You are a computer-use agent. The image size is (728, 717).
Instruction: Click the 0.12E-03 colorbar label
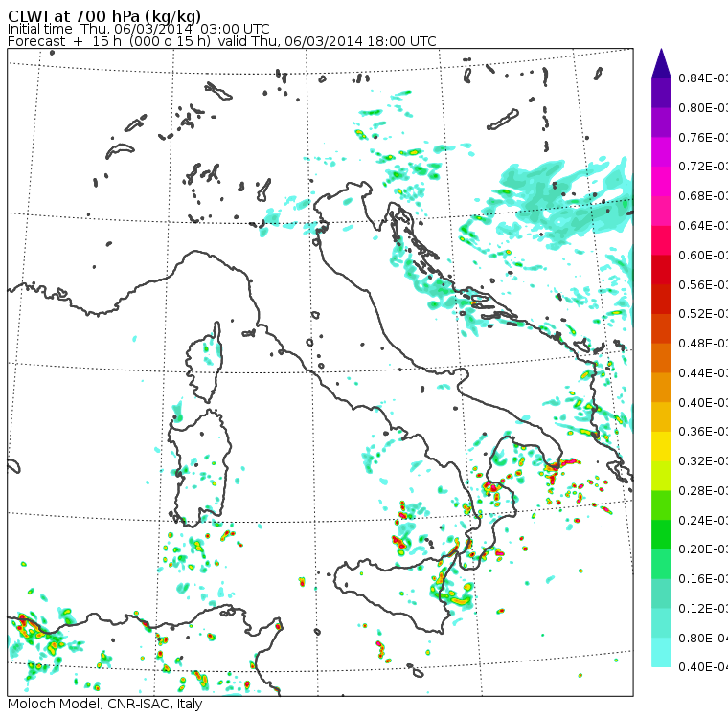tap(703, 608)
